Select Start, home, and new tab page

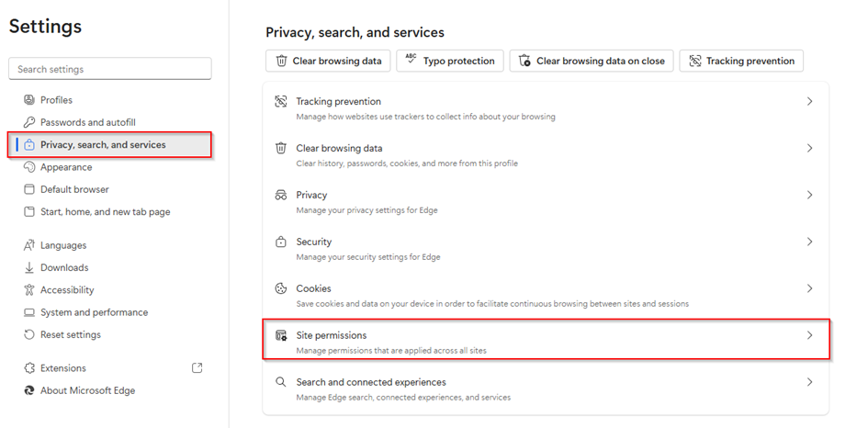click(105, 212)
